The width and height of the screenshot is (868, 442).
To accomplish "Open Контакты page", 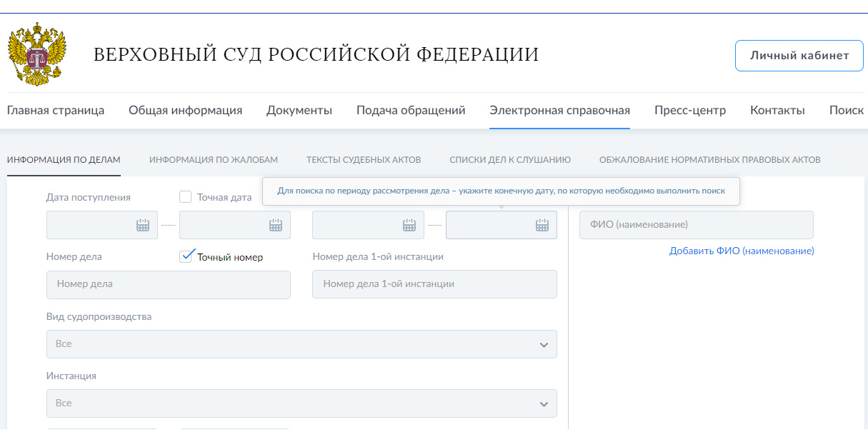I will pyautogui.click(x=777, y=110).
